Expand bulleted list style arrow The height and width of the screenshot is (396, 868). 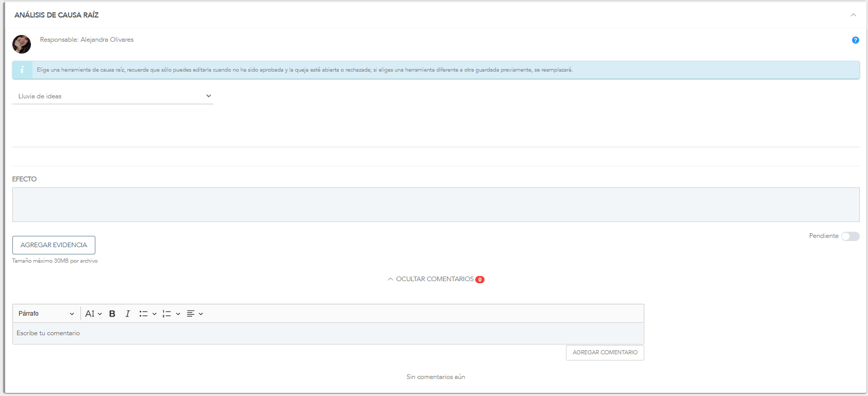click(x=154, y=314)
